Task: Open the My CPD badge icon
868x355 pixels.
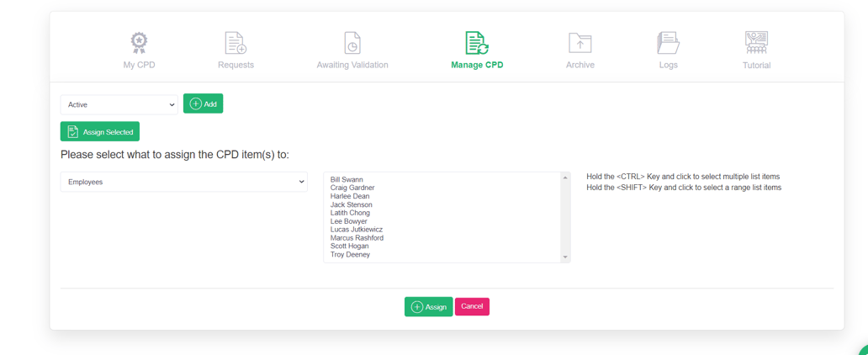Action: (139, 42)
